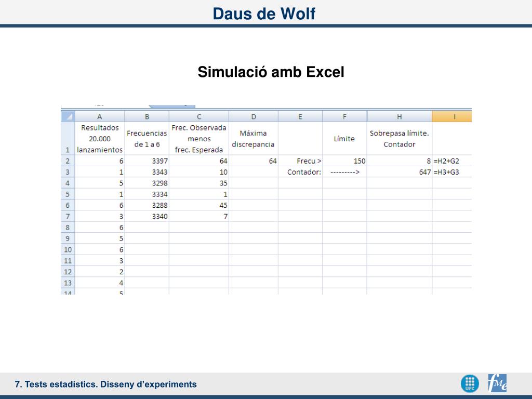This screenshot has width=532, height=399.
Task: Select row 8 header
Action: [68, 228]
